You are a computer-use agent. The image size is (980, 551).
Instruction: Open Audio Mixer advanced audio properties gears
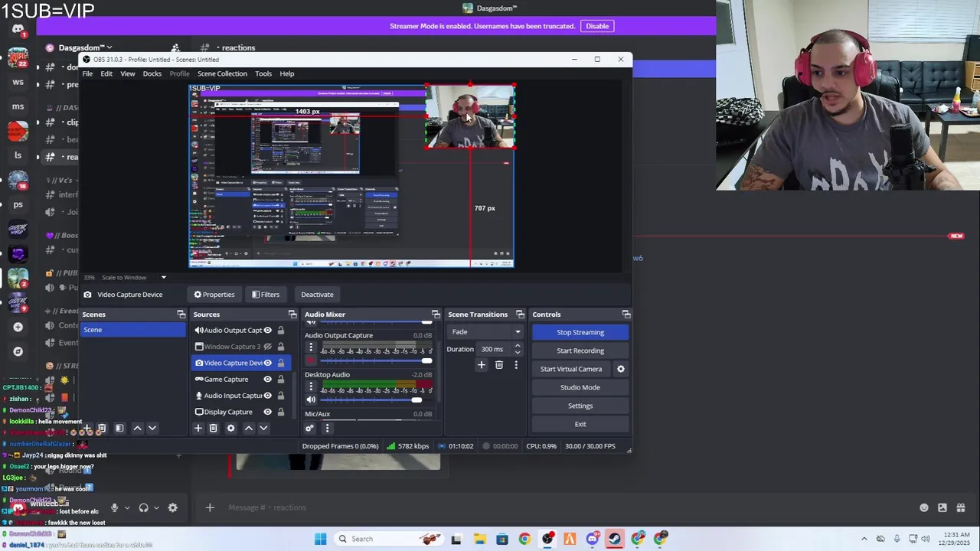tap(309, 429)
